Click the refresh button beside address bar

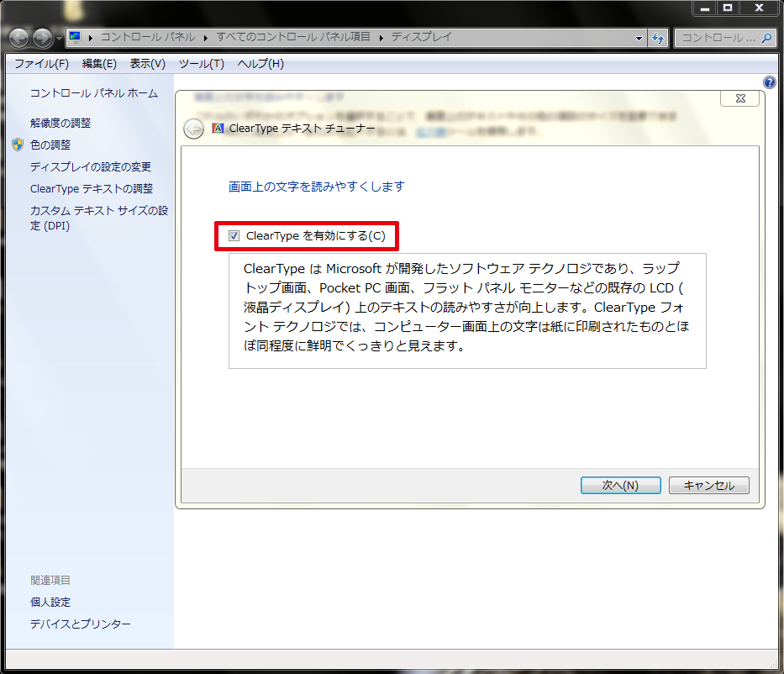[658, 38]
